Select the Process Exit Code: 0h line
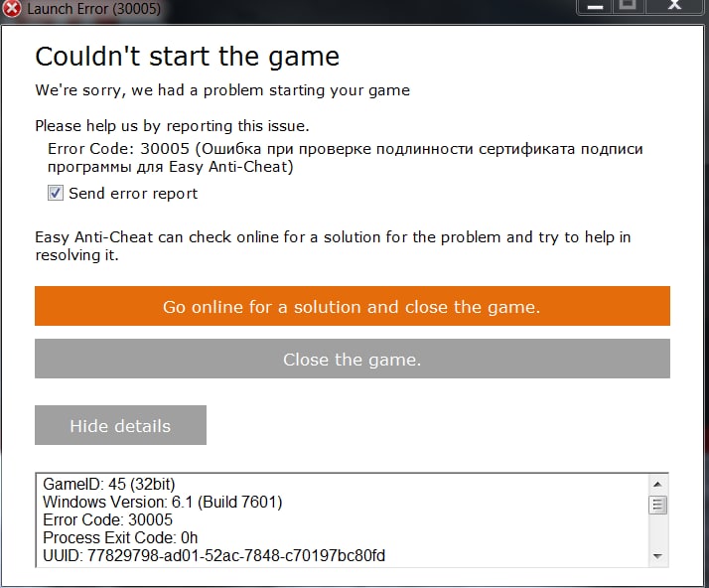709x588 pixels. (120, 537)
